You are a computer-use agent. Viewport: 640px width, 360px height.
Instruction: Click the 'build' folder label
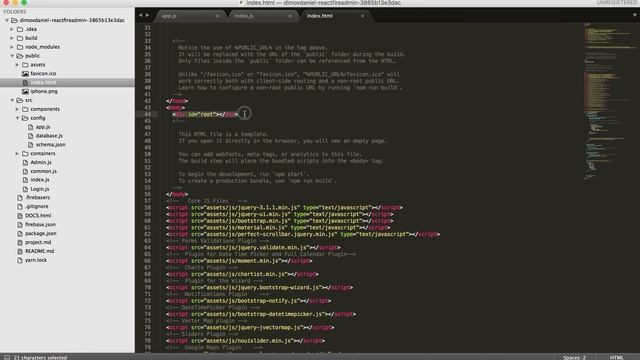(x=31, y=38)
